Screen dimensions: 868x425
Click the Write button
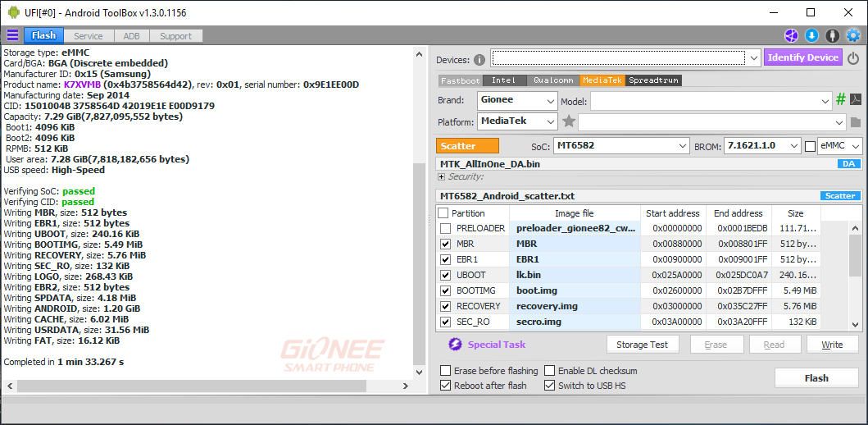pos(832,345)
